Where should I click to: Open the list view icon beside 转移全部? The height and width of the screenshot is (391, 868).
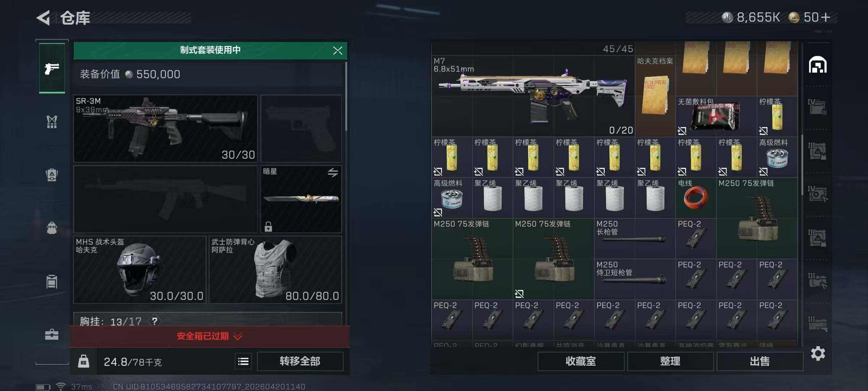243,361
